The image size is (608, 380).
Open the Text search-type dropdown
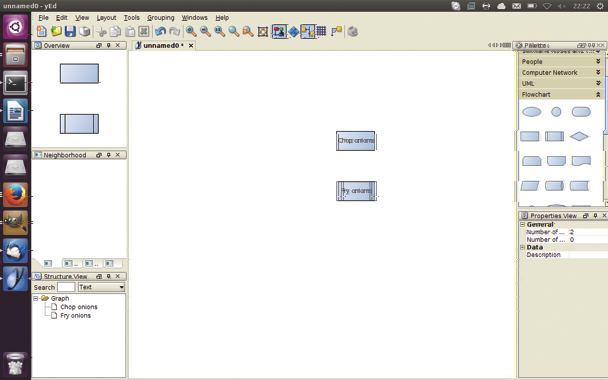coord(101,287)
